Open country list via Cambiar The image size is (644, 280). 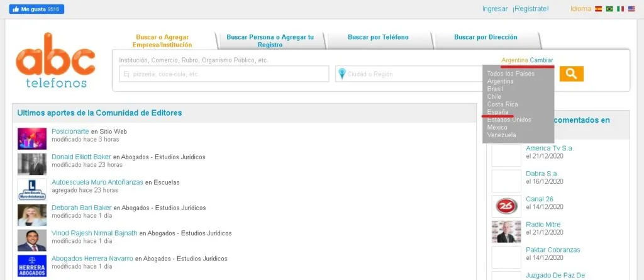coord(541,60)
